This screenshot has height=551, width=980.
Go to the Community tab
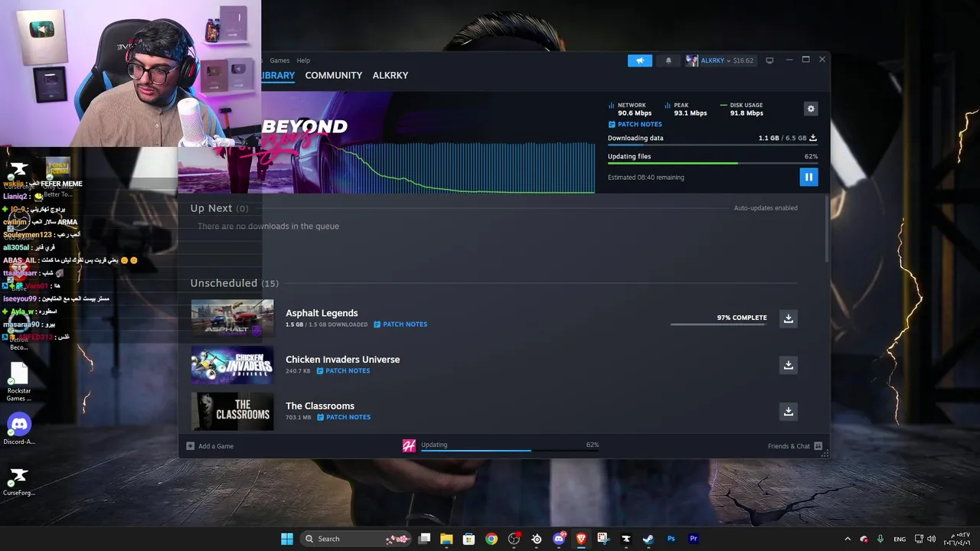coord(333,75)
